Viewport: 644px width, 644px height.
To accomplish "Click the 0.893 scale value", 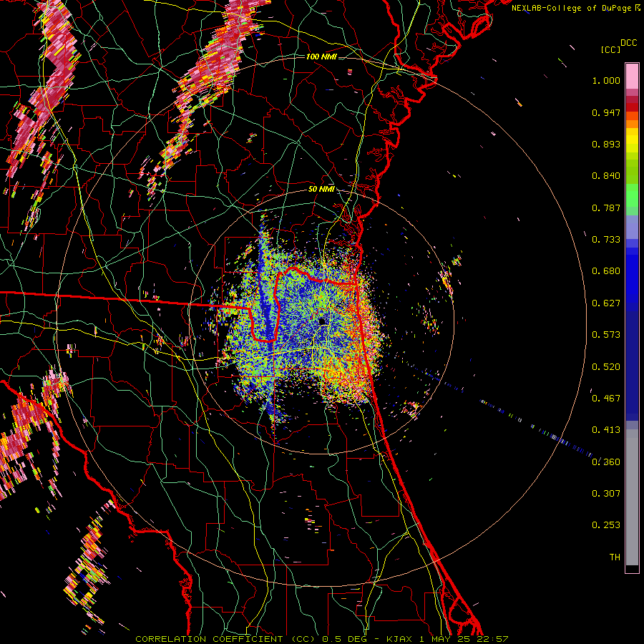I will point(606,144).
